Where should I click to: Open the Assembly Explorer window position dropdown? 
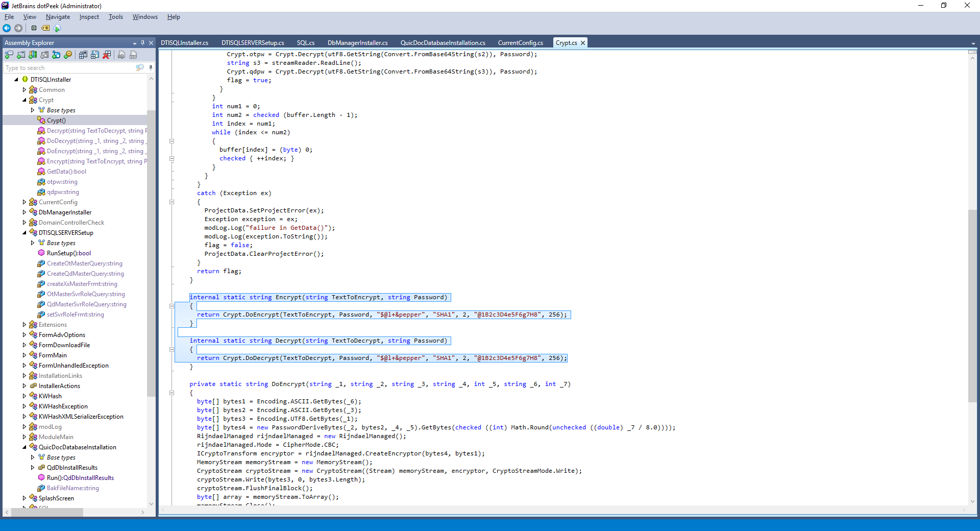tap(135, 43)
